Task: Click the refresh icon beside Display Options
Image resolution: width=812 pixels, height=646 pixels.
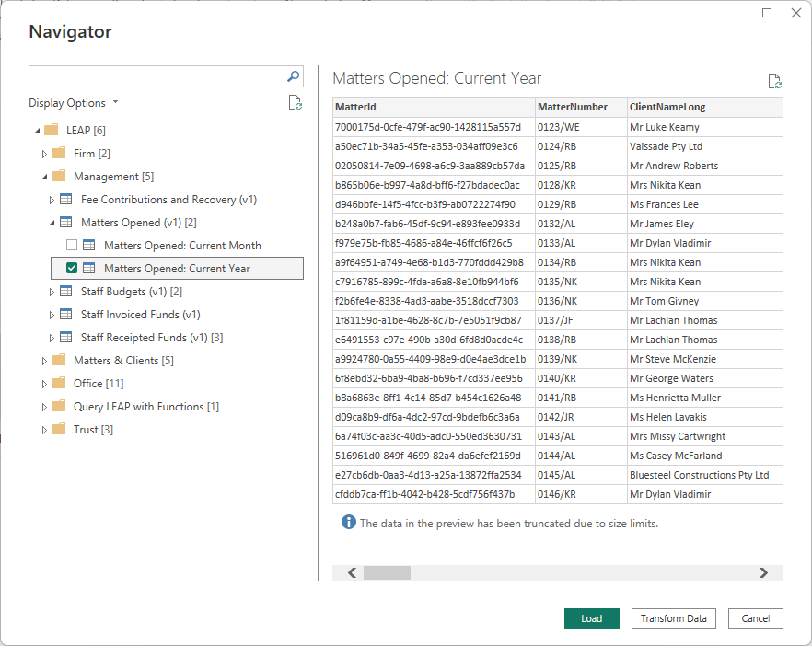Action: [x=295, y=102]
